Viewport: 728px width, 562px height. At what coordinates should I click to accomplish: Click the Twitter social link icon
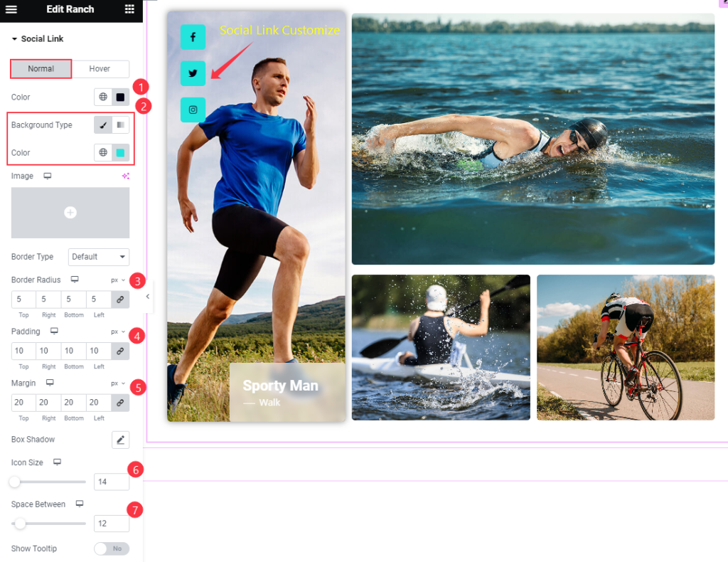(x=193, y=73)
